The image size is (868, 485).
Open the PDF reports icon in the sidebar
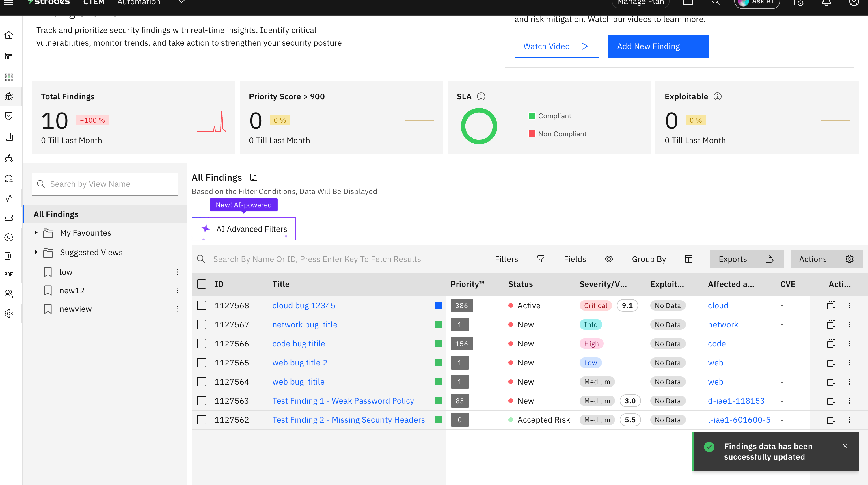coord(9,274)
